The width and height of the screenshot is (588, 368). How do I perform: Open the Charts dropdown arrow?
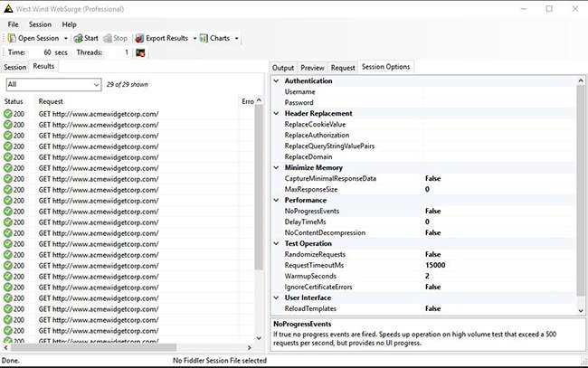pos(237,38)
